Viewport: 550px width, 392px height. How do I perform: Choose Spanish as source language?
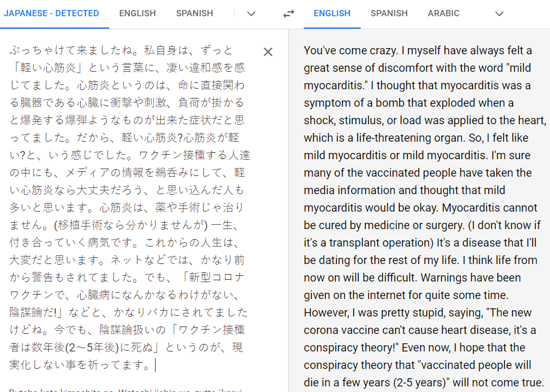(194, 13)
